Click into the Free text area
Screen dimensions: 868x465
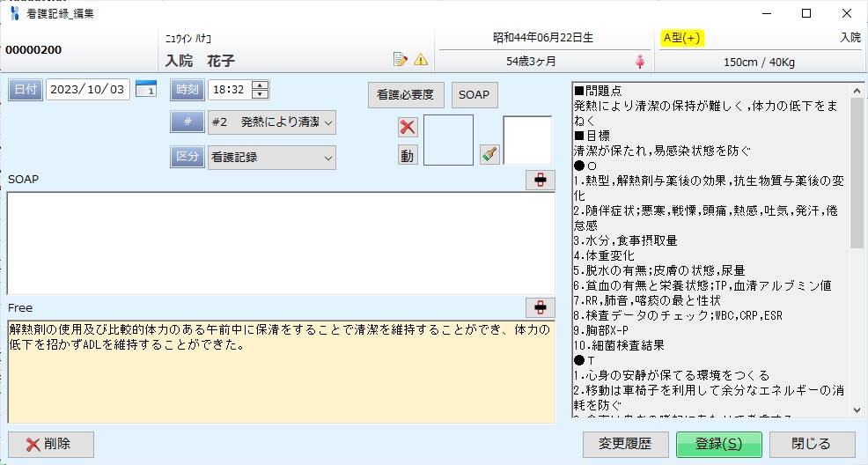click(281, 372)
